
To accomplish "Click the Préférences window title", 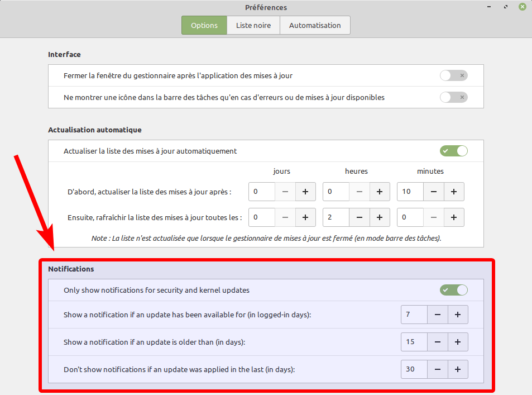I will pos(266,7).
